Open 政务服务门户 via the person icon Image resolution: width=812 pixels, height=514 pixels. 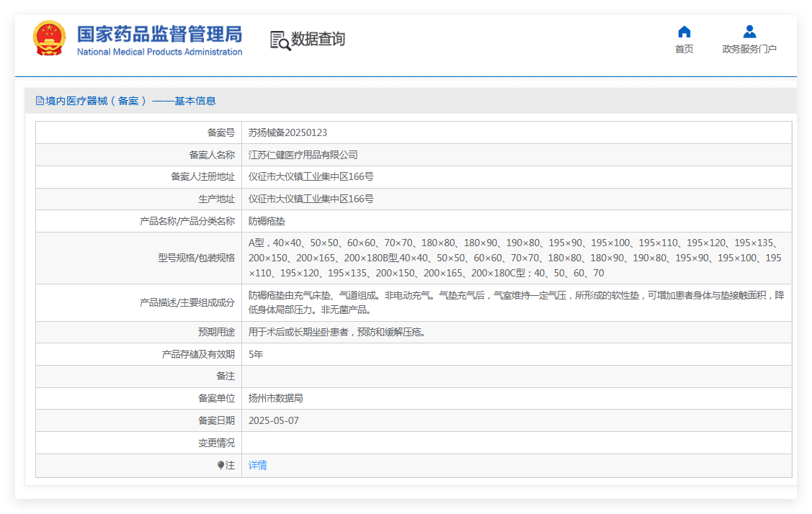pos(749,32)
